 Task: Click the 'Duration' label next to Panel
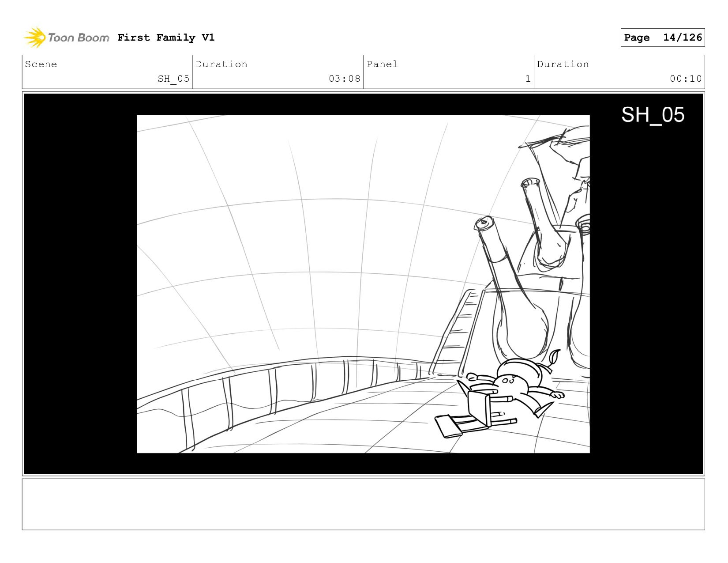tap(563, 64)
